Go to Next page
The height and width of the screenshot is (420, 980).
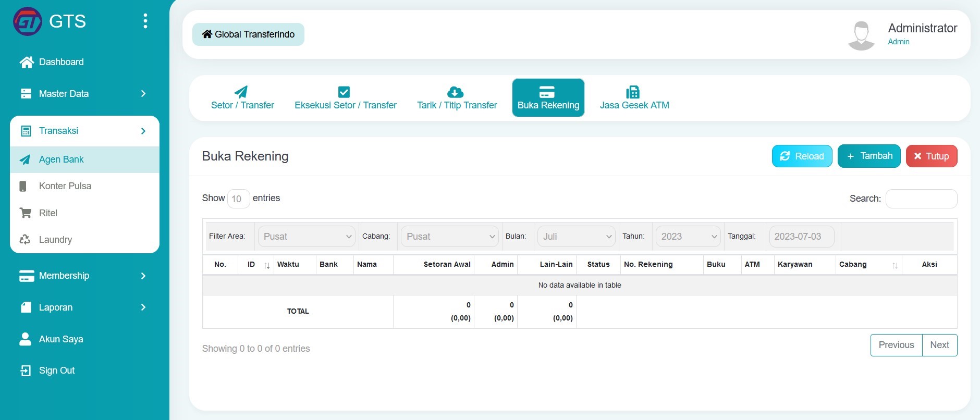939,345
